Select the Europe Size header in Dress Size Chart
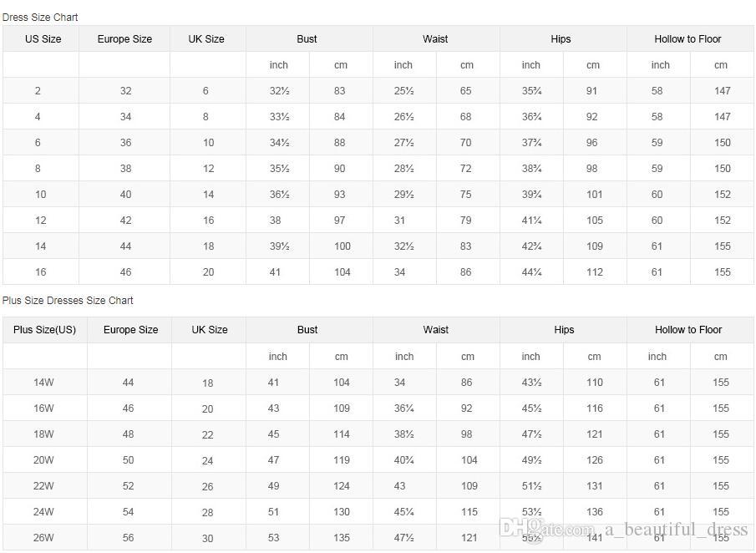This screenshot has width=756, height=553. click(x=124, y=39)
